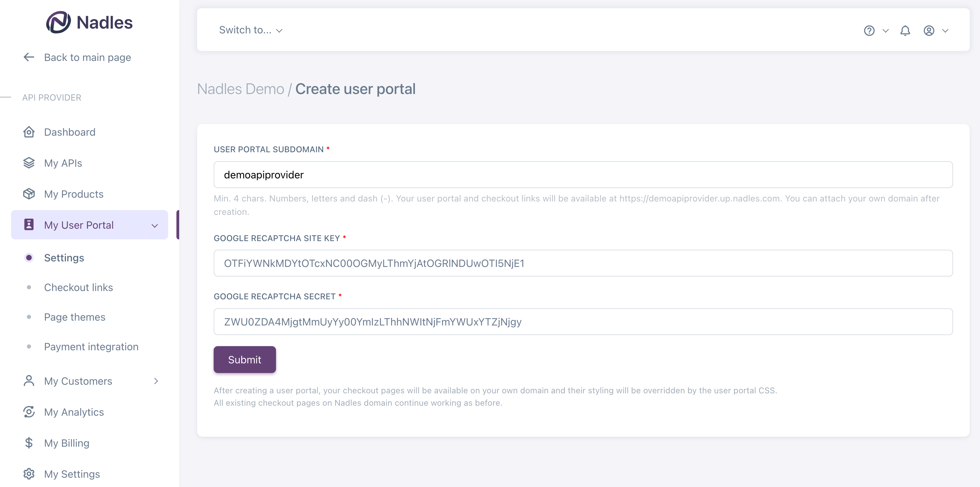Viewport: 980px width, 487px height.
Task: Open the My Settings gear icon
Action: pos(29,474)
